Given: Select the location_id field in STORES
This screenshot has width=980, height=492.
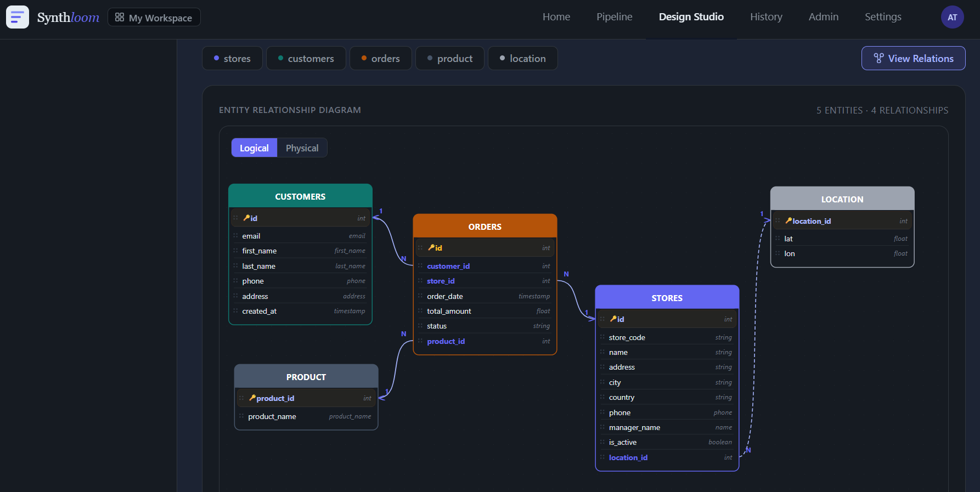Looking at the screenshot, I should [x=667, y=457].
